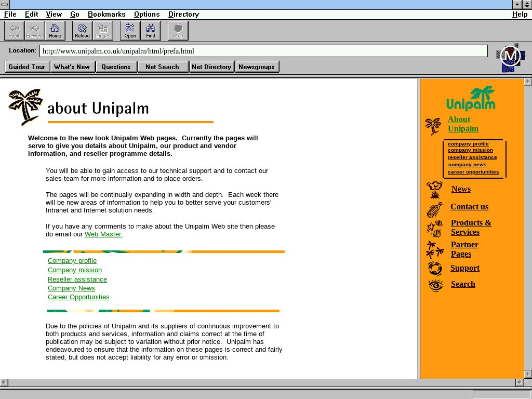This screenshot has width=532, height=399.
Task: Open Find with the binoculars icon
Action: (x=151, y=31)
